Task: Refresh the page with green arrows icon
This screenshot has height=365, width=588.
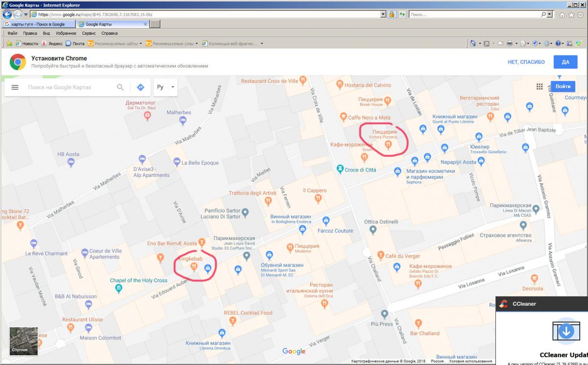Action: [402, 14]
